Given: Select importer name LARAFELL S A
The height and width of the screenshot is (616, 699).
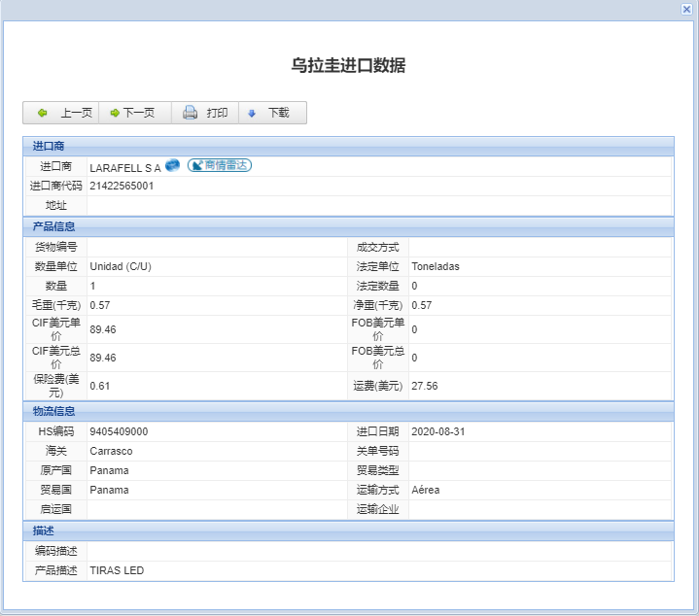Looking at the screenshot, I should 125,168.
